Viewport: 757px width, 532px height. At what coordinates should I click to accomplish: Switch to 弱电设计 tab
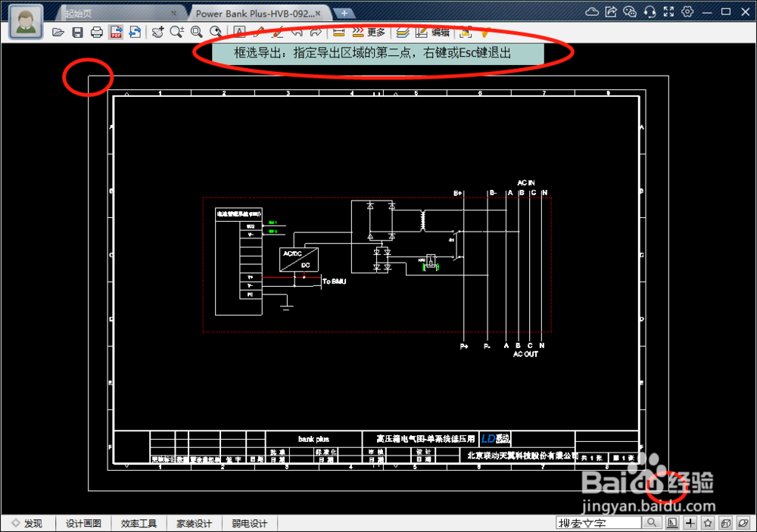pos(250,524)
